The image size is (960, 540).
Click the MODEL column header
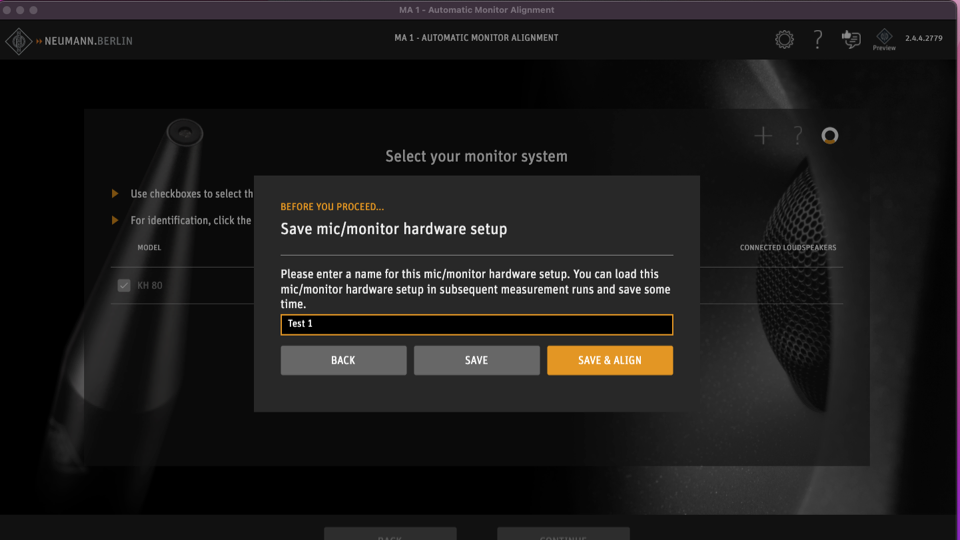point(149,247)
